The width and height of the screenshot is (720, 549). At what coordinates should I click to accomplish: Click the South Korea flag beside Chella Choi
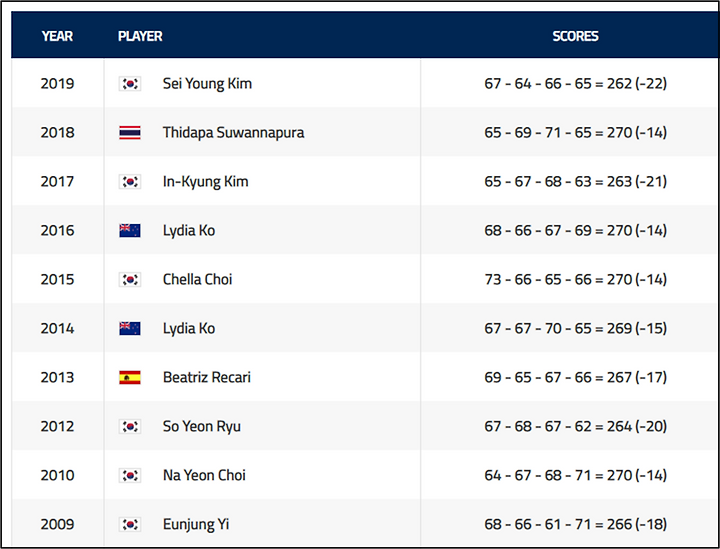coord(130,280)
